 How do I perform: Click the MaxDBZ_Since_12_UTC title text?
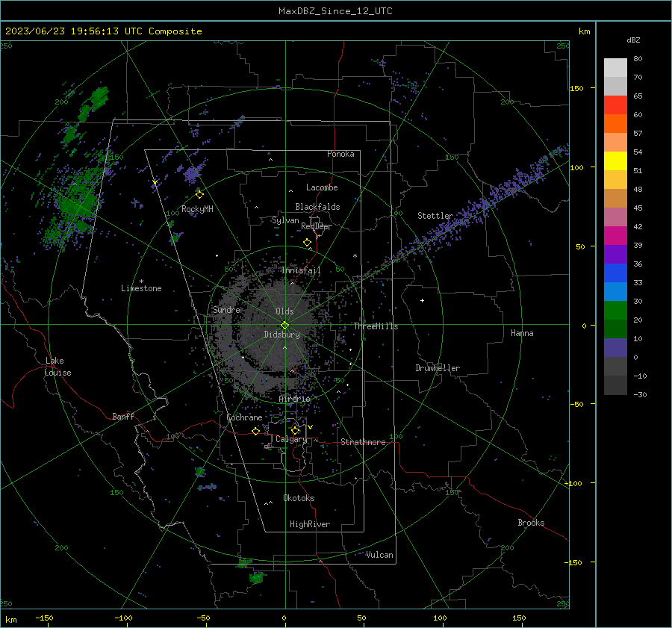click(x=335, y=11)
